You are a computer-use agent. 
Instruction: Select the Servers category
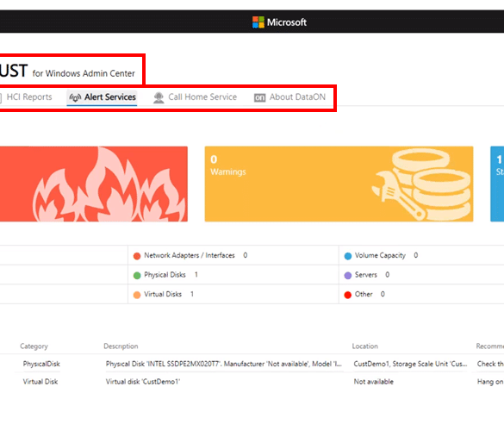pyautogui.click(x=366, y=275)
